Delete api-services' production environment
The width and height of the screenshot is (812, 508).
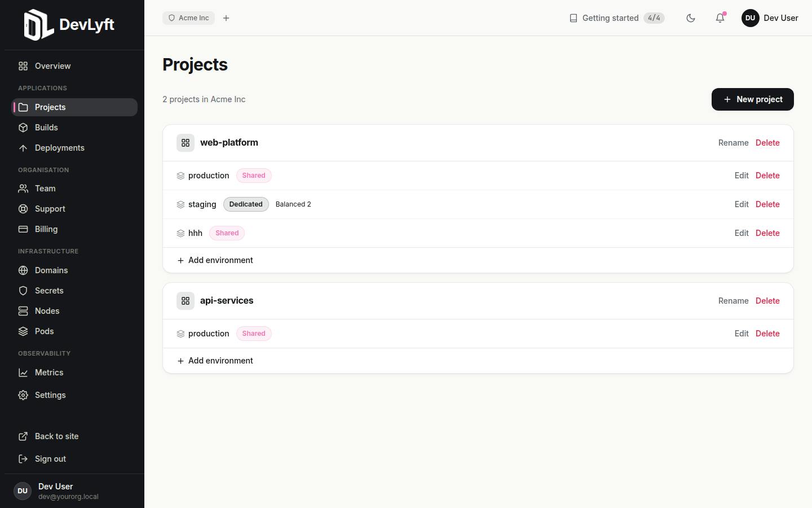pos(767,334)
